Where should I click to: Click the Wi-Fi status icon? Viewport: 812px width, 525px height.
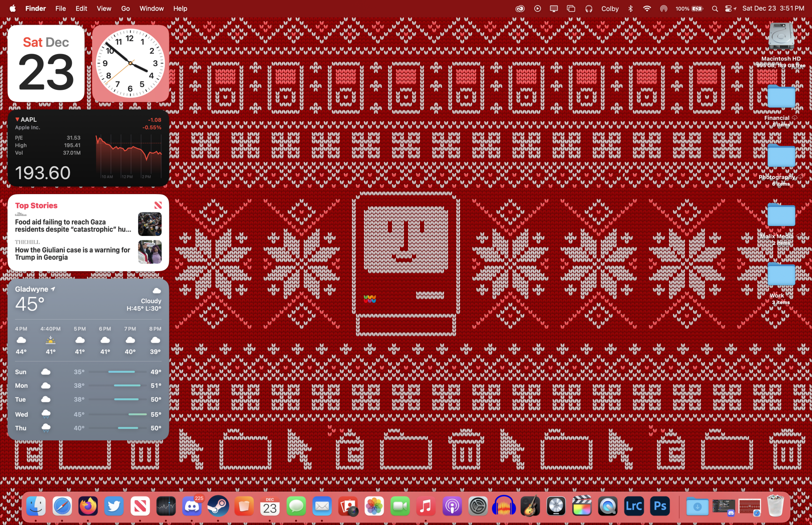click(647, 9)
